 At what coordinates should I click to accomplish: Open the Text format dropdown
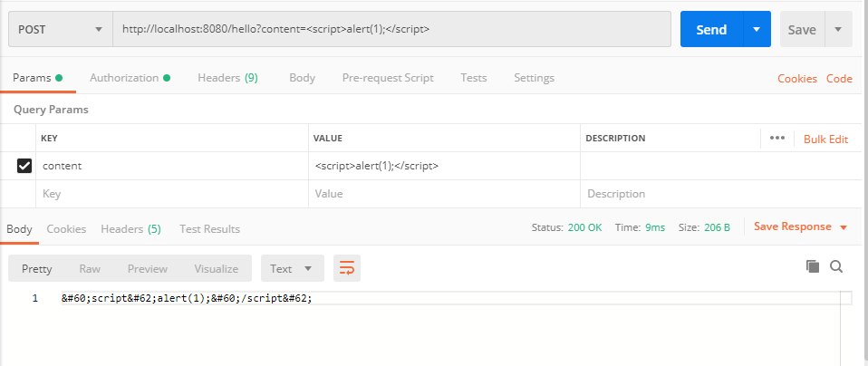(293, 268)
